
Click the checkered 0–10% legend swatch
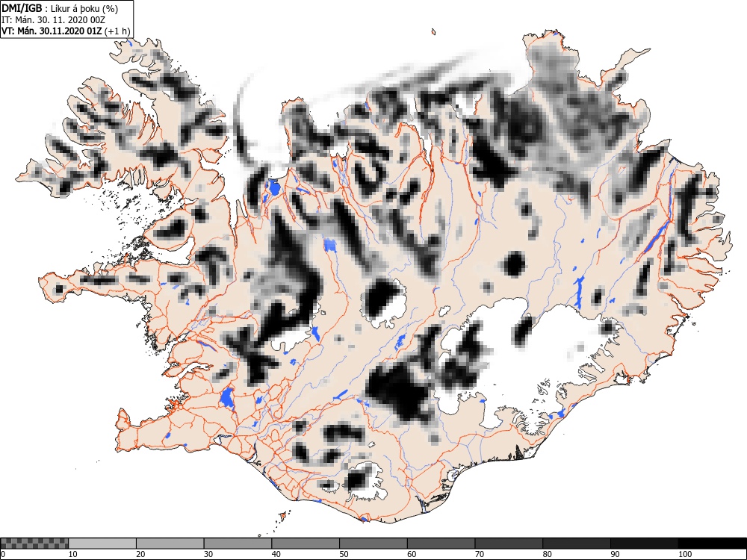pyautogui.click(x=35, y=544)
